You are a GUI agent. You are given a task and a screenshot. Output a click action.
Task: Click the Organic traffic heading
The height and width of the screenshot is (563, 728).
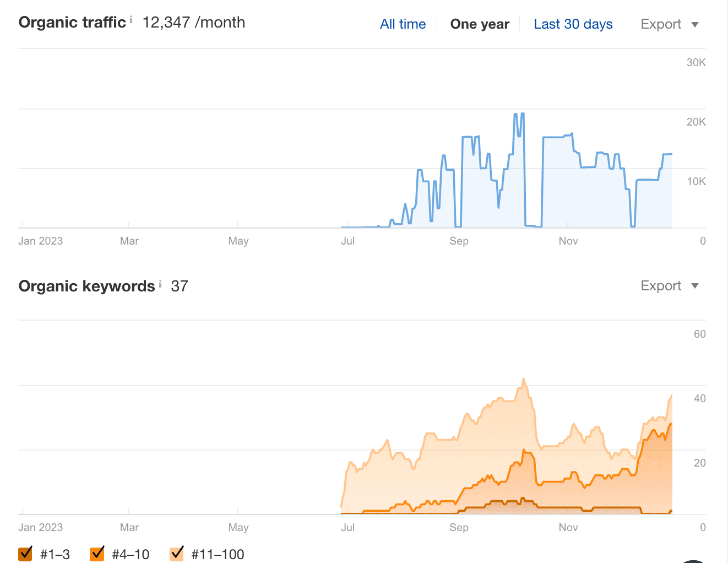(72, 23)
